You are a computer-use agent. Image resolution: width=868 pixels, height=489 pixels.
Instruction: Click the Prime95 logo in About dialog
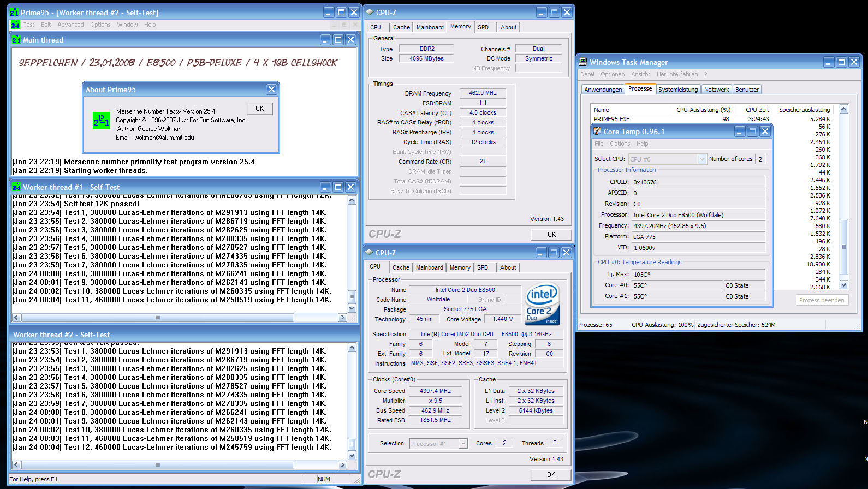coord(102,121)
